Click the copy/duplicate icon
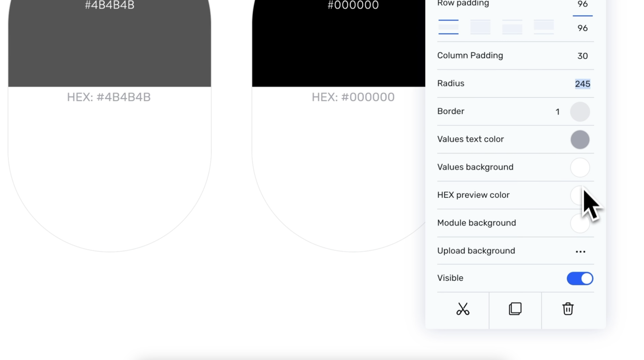 515,309
